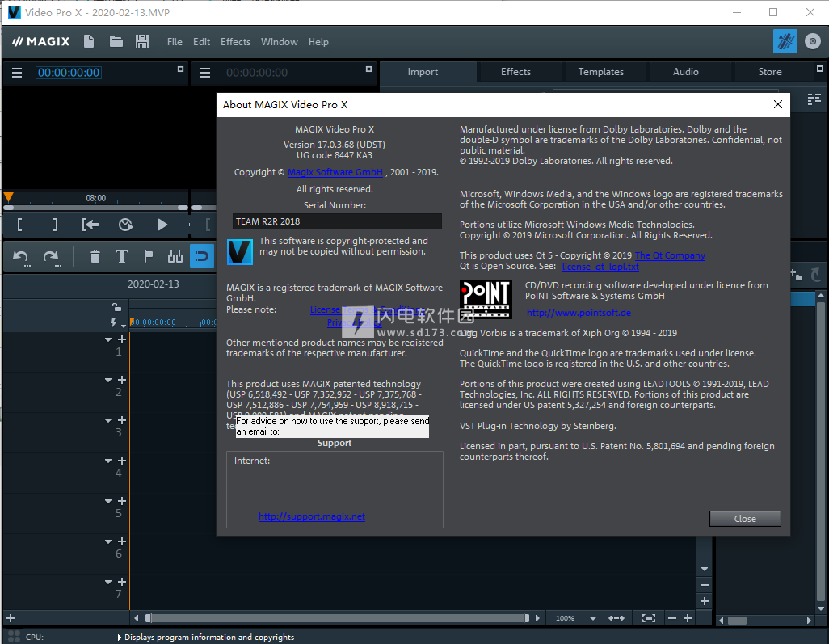829x644 pixels.
Task: Set the in-point with the left bracket button
Action: pos(19,225)
